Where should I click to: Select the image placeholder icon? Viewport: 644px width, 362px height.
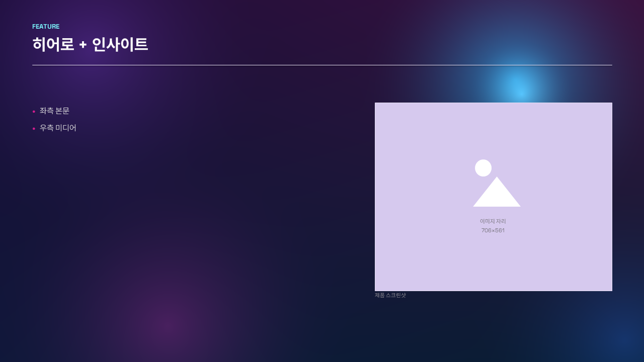coord(497,183)
